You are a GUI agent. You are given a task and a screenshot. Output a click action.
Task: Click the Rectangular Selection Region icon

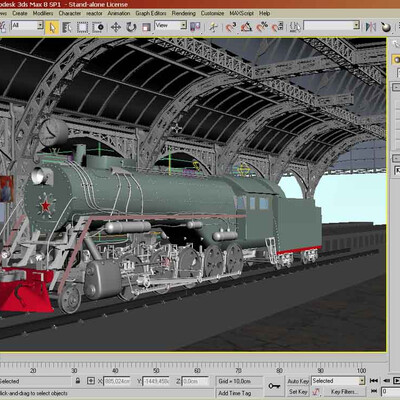(82, 27)
